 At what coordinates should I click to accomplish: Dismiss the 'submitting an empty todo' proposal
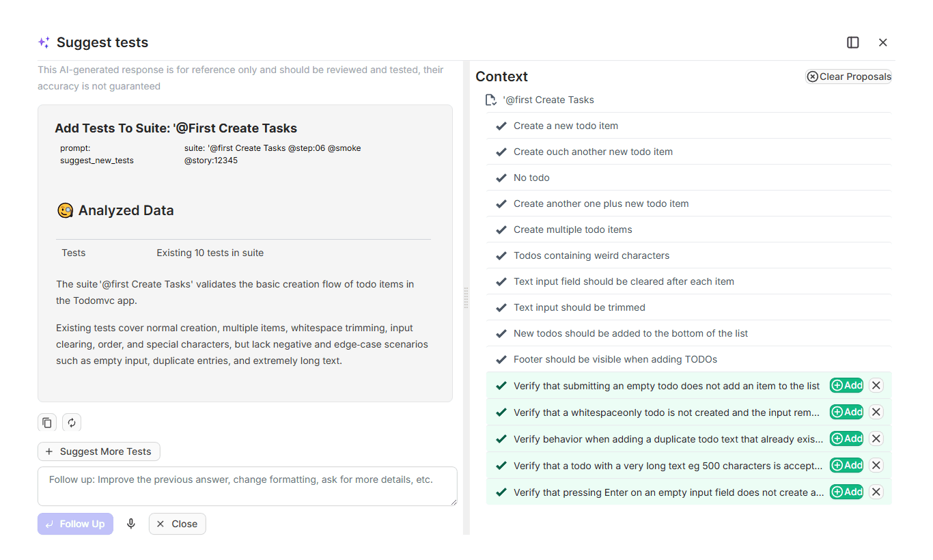[x=876, y=386]
